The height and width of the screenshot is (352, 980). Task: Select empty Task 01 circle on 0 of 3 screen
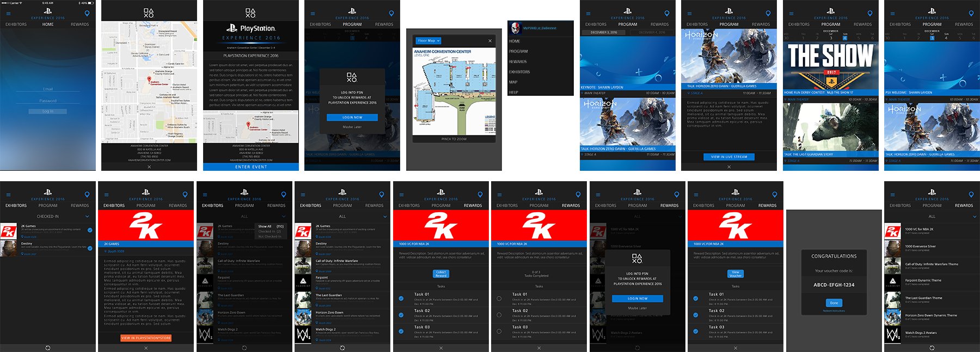tap(499, 298)
